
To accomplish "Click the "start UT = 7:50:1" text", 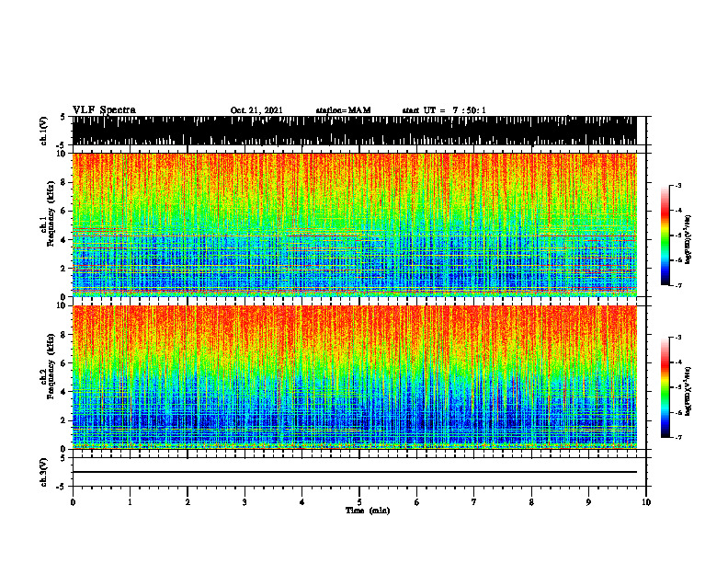I will 444,110.
